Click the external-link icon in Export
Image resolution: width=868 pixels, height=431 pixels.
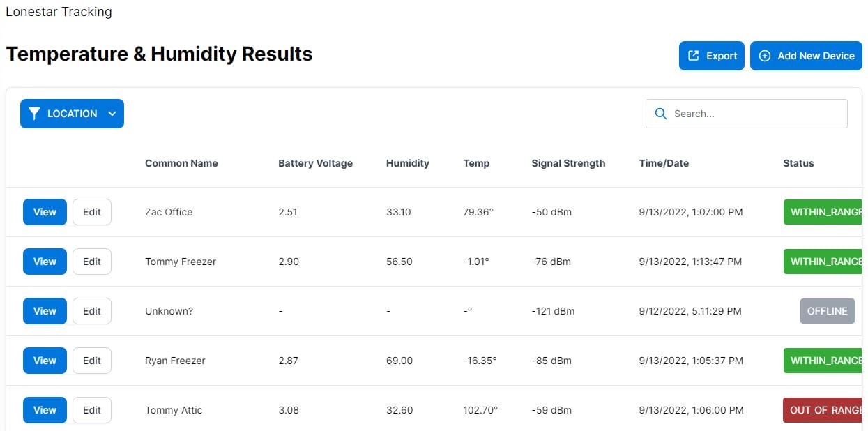pyautogui.click(x=694, y=56)
